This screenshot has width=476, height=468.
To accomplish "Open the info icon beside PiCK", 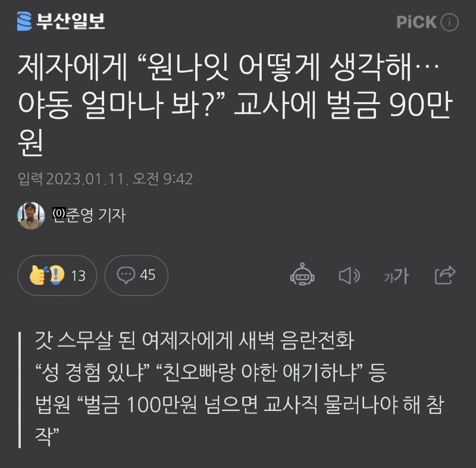I will (449, 22).
